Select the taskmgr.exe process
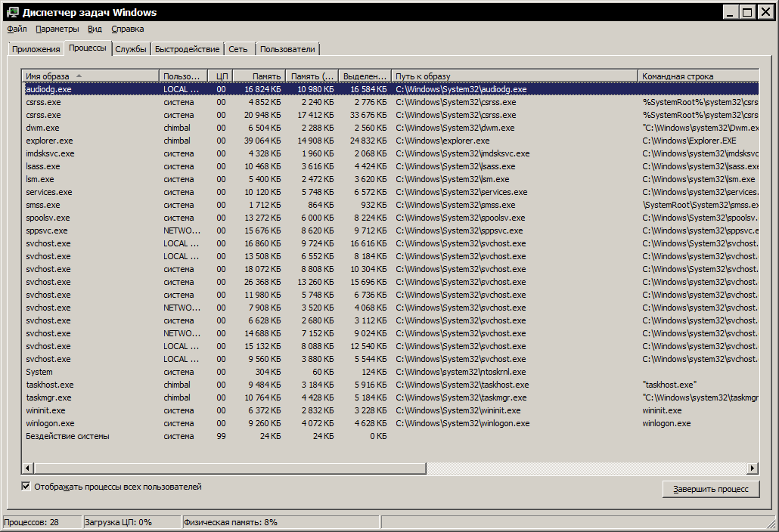 tap(391, 397)
